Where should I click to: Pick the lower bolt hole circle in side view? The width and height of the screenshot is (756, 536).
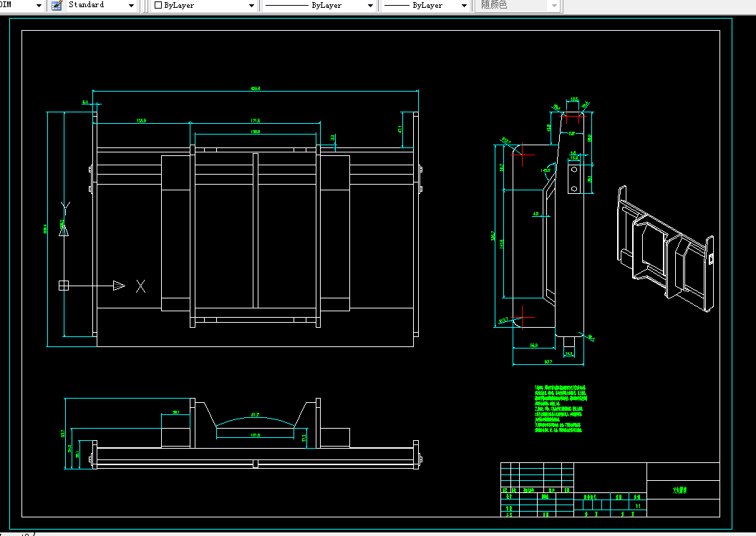tap(573, 188)
